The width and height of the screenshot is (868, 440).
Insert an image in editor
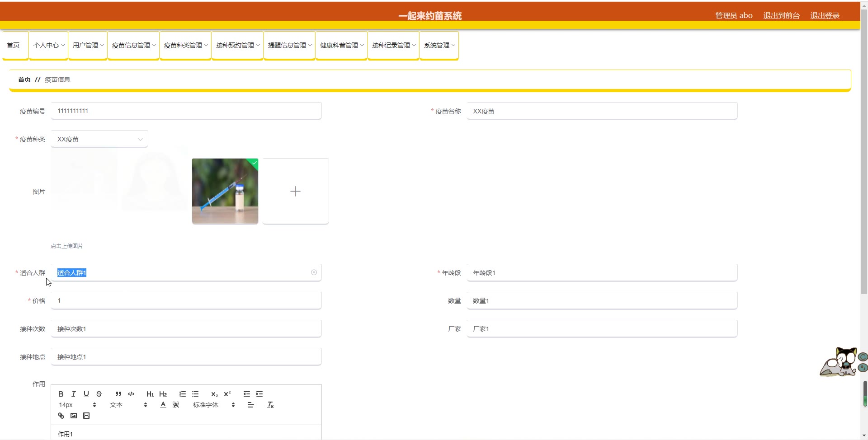tap(74, 416)
